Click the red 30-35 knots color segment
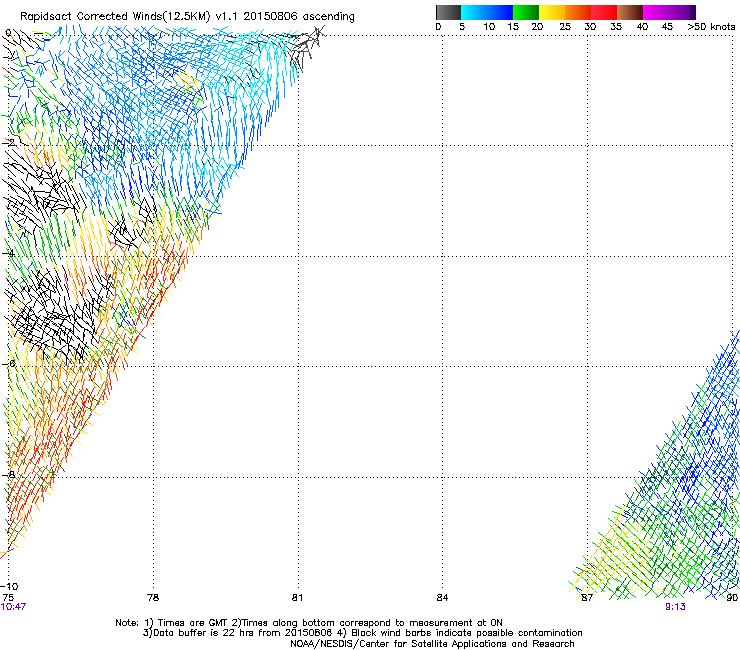Viewport: 740px width, 650px height. pyautogui.click(x=604, y=12)
